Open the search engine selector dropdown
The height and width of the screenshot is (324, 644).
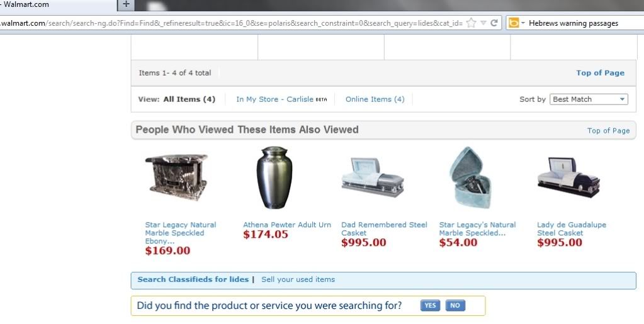click(517, 23)
